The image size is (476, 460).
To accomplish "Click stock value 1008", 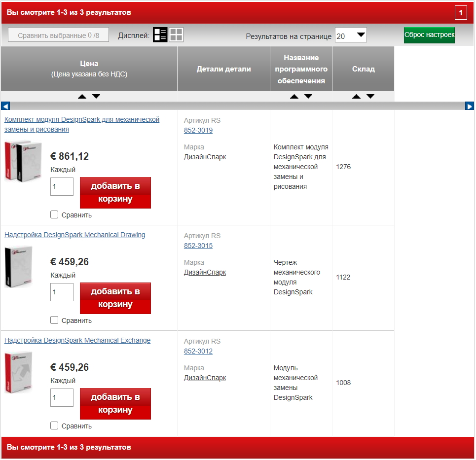I will (343, 383).
